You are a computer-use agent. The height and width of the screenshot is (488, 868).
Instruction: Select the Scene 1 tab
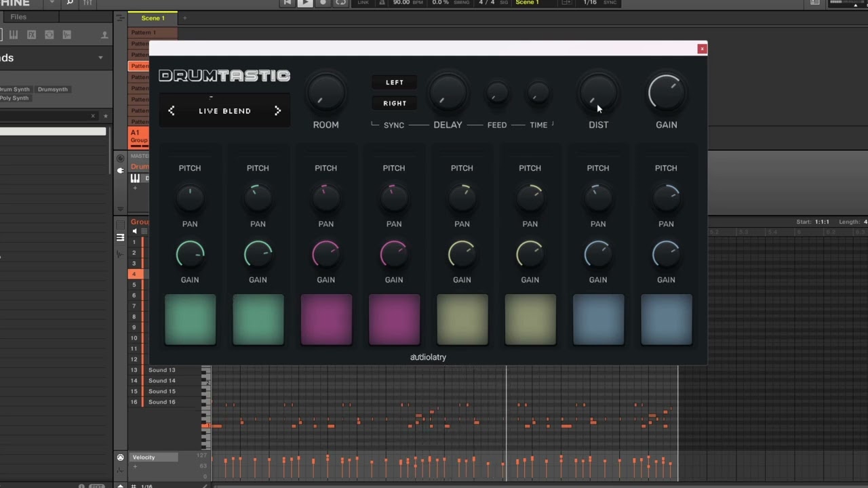[153, 18]
